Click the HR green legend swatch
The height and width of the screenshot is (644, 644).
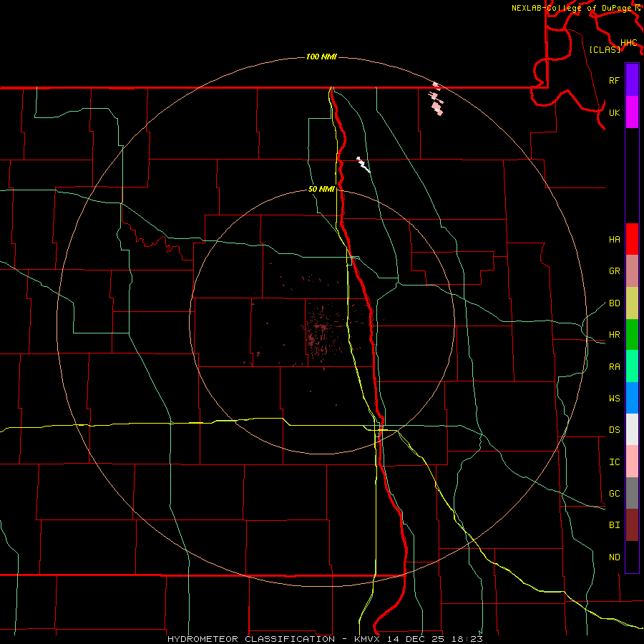click(x=632, y=335)
